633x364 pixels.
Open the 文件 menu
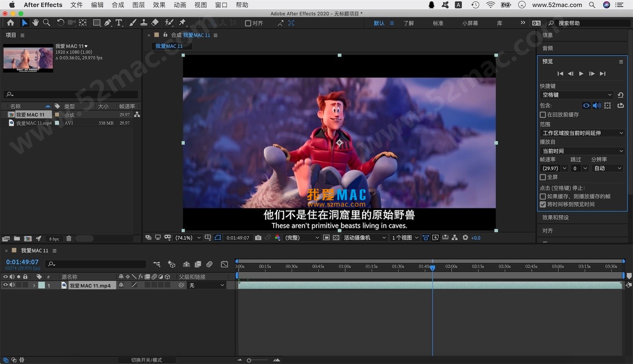point(77,5)
